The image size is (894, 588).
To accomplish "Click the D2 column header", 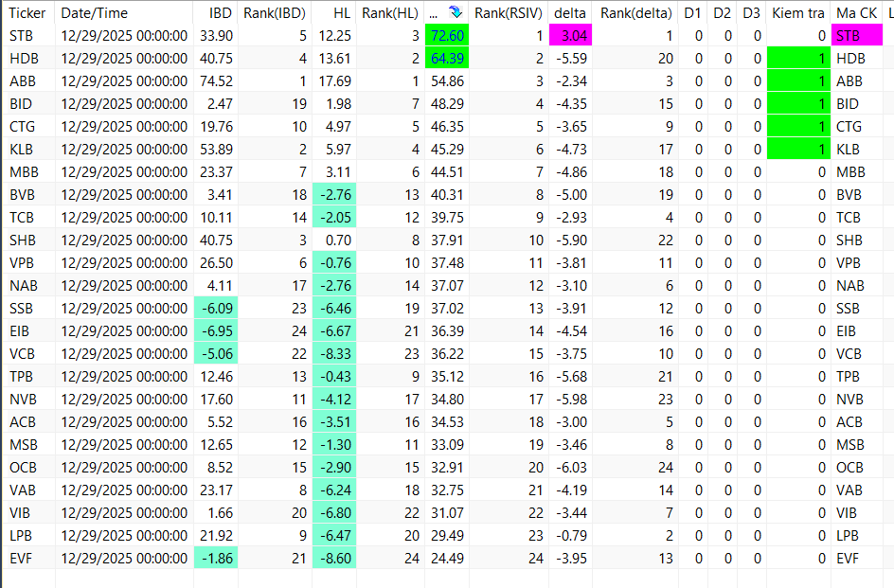I will point(723,12).
